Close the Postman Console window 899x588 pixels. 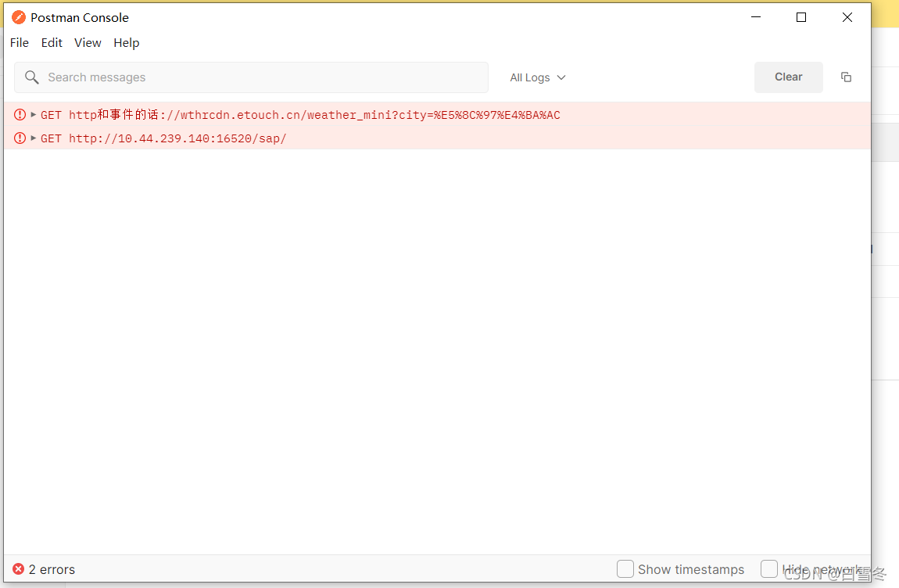[847, 17]
